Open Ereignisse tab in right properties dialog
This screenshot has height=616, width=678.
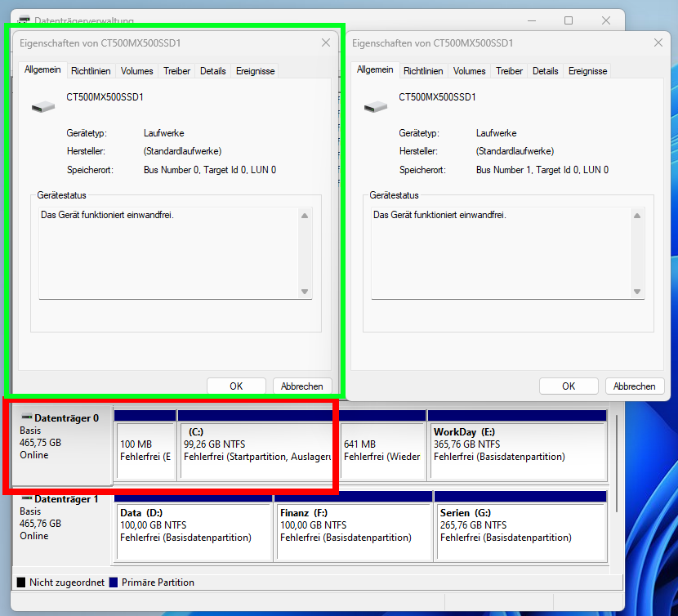tap(587, 71)
